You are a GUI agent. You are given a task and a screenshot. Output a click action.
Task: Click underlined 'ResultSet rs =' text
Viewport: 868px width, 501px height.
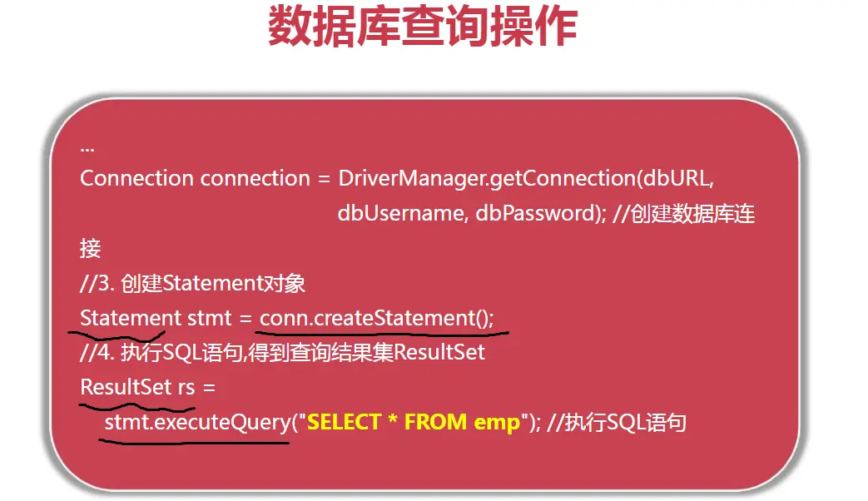(147, 387)
